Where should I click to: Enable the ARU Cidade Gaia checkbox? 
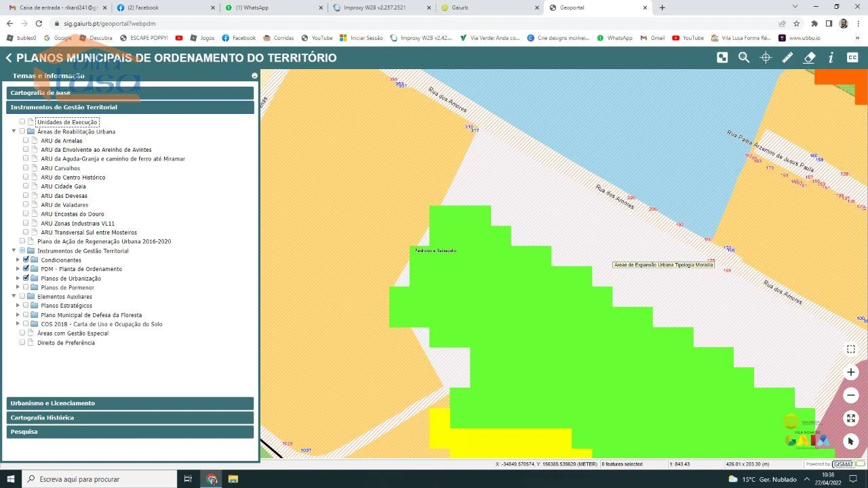click(26, 186)
